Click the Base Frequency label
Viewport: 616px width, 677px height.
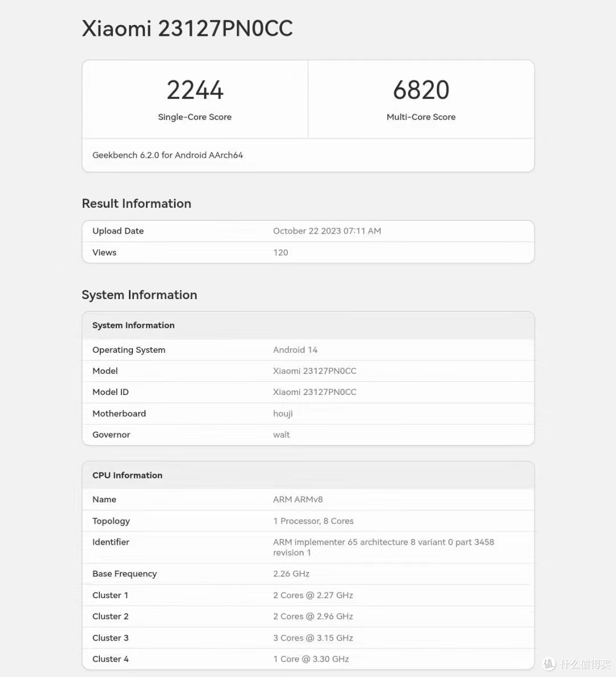(x=124, y=574)
